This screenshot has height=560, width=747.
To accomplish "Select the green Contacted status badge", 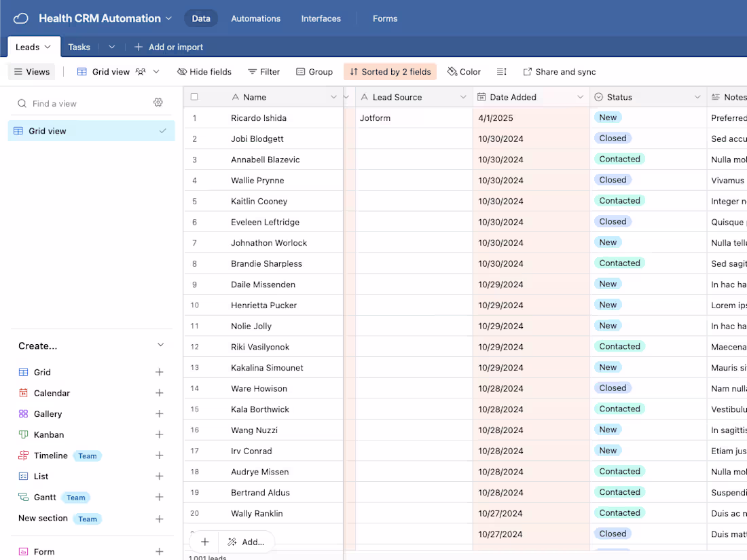I will (x=619, y=159).
